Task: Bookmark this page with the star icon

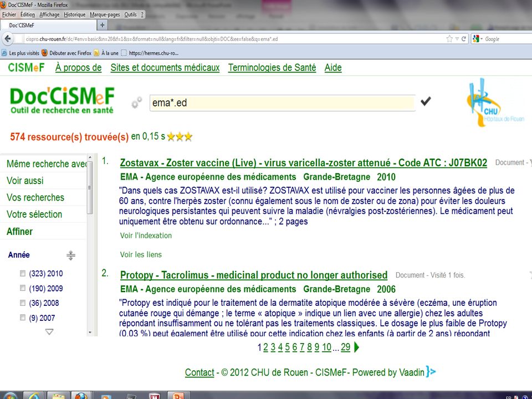Action: pyautogui.click(x=449, y=39)
